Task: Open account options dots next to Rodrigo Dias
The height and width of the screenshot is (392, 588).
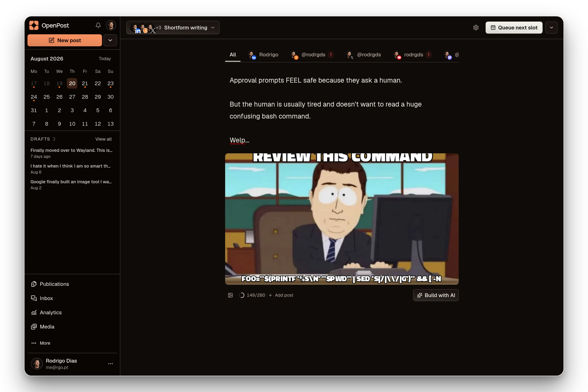Action: 110,364
